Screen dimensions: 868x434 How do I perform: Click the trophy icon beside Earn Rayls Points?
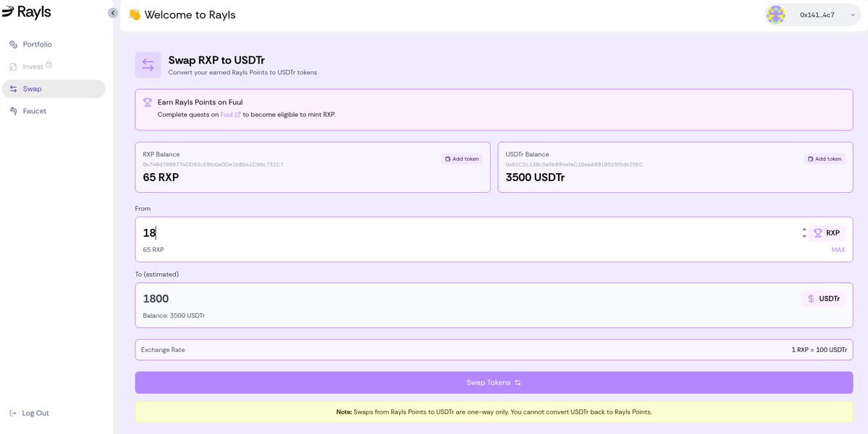pyautogui.click(x=148, y=101)
